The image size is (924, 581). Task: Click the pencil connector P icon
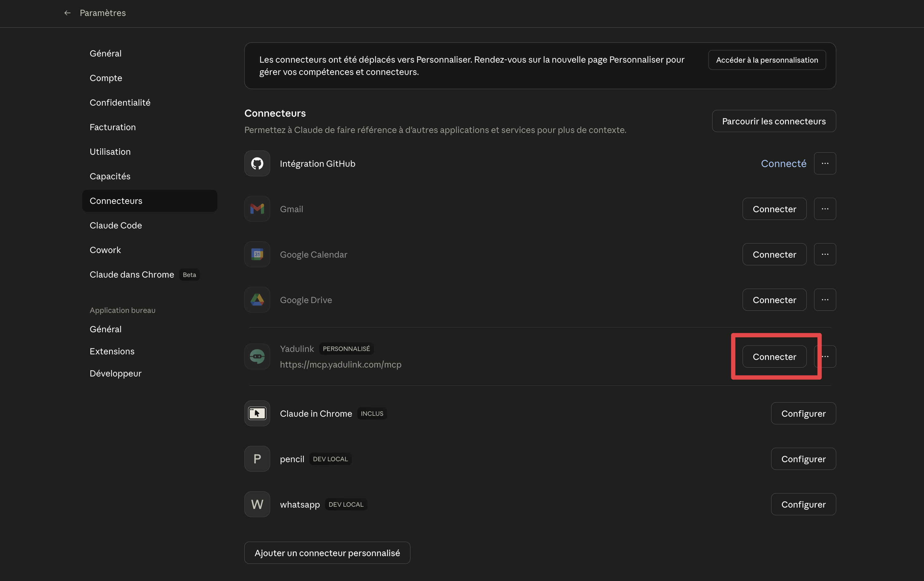[257, 458]
